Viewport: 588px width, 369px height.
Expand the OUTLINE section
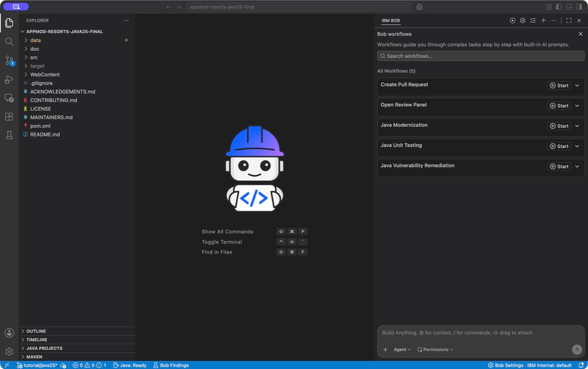coord(77,331)
